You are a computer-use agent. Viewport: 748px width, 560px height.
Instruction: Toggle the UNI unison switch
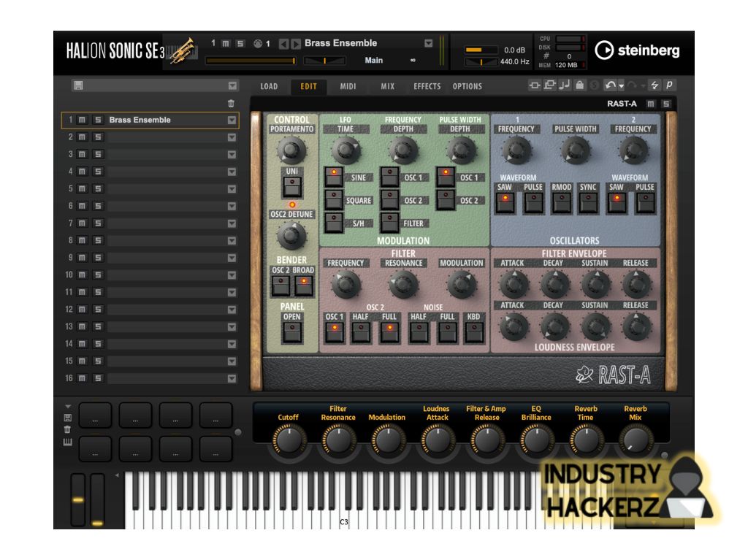pos(292,186)
